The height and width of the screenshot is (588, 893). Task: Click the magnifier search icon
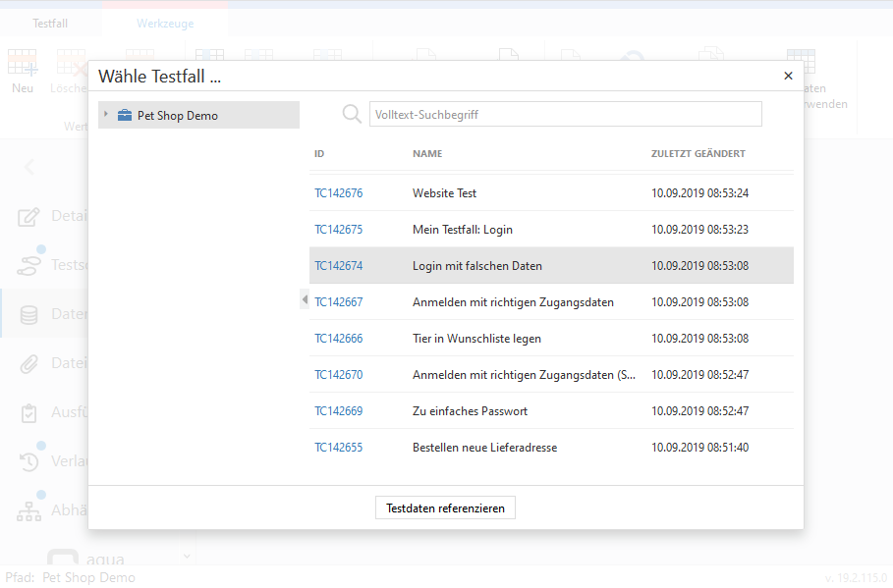pyautogui.click(x=352, y=115)
